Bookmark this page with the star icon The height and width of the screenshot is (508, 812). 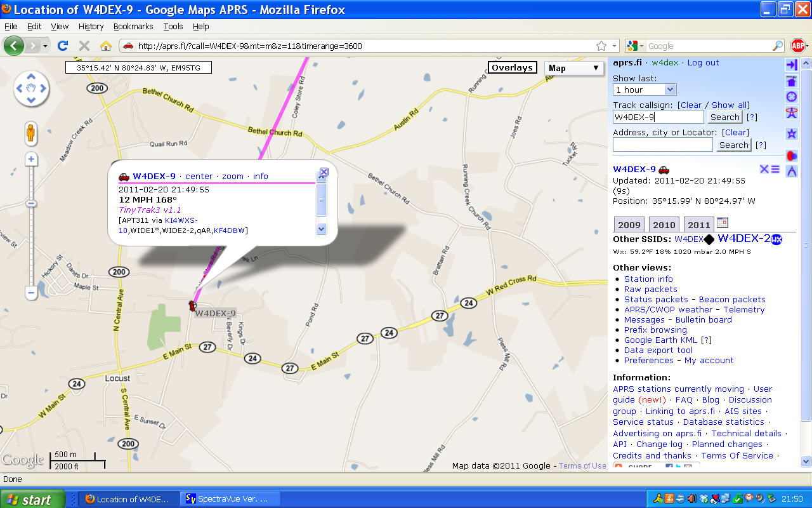click(x=601, y=46)
